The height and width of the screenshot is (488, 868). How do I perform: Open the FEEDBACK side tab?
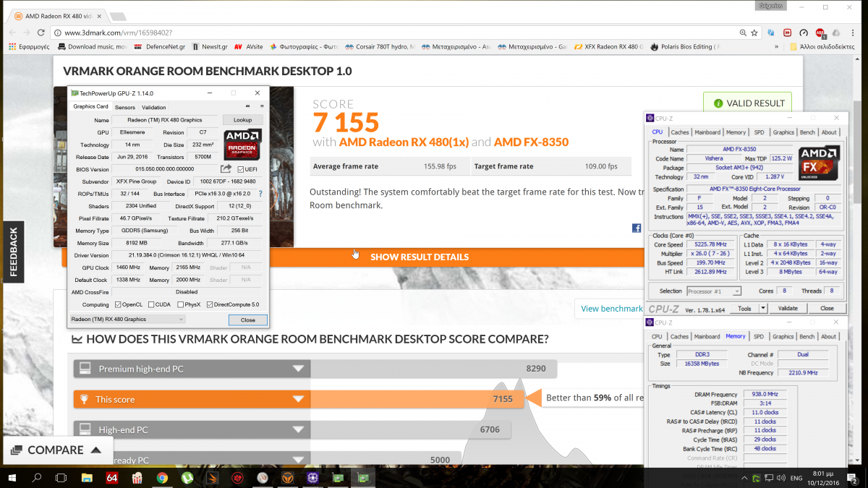pos(13,253)
